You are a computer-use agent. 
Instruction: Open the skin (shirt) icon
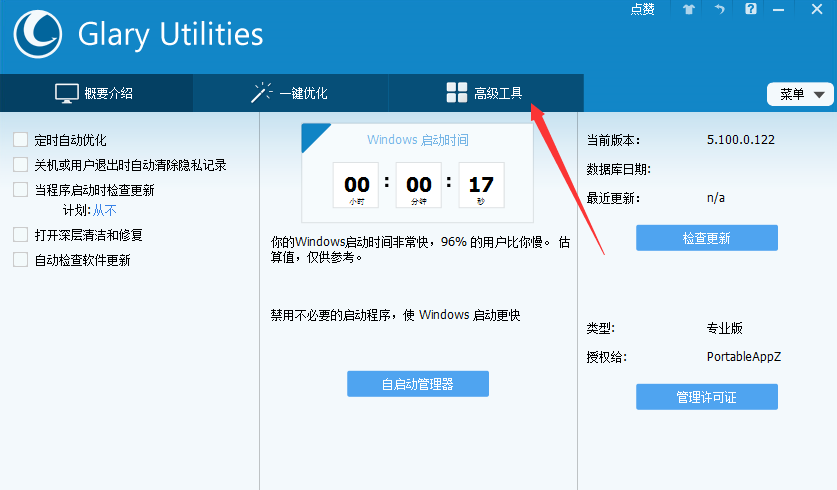pyautogui.click(x=689, y=9)
